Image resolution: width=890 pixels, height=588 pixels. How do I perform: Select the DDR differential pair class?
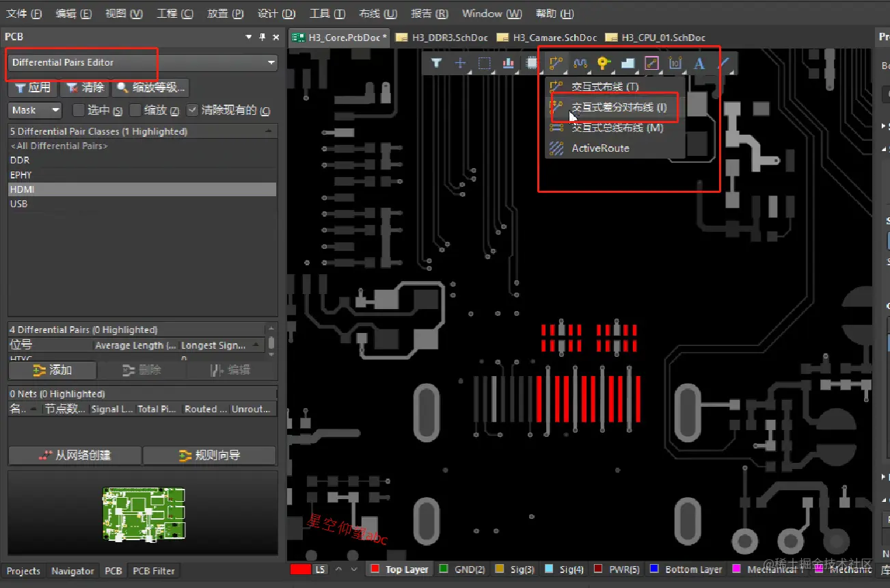point(142,160)
